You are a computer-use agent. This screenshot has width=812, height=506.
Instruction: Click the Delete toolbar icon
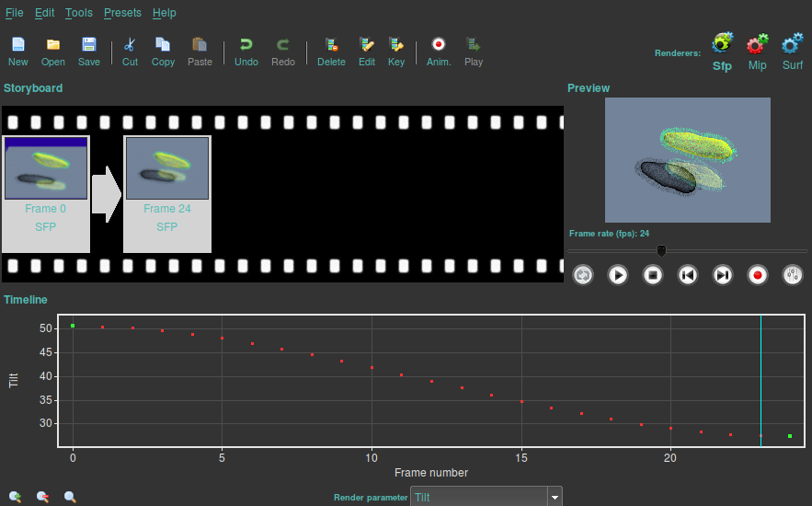click(331, 51)
